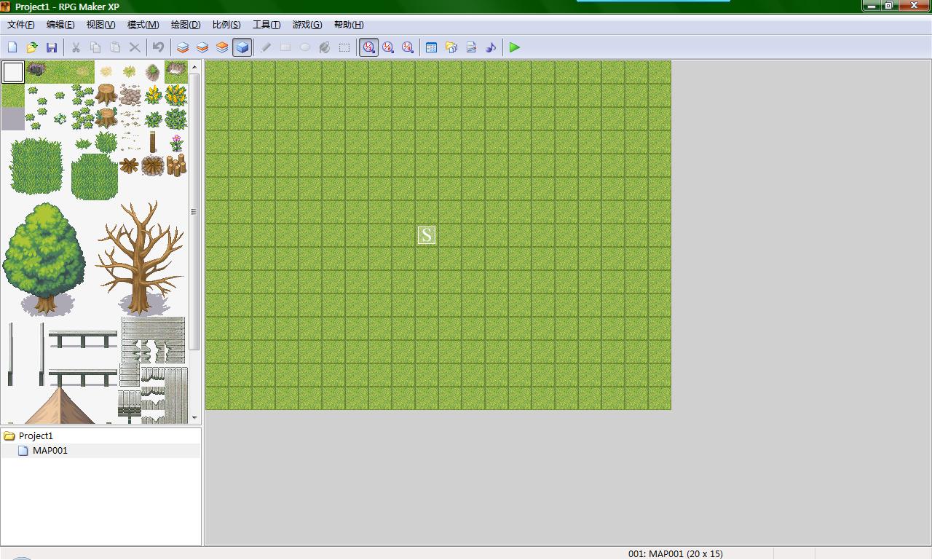The image size is (932, 560).
Task: Select the Project1 folder in tree
Action: click(36, 436)
